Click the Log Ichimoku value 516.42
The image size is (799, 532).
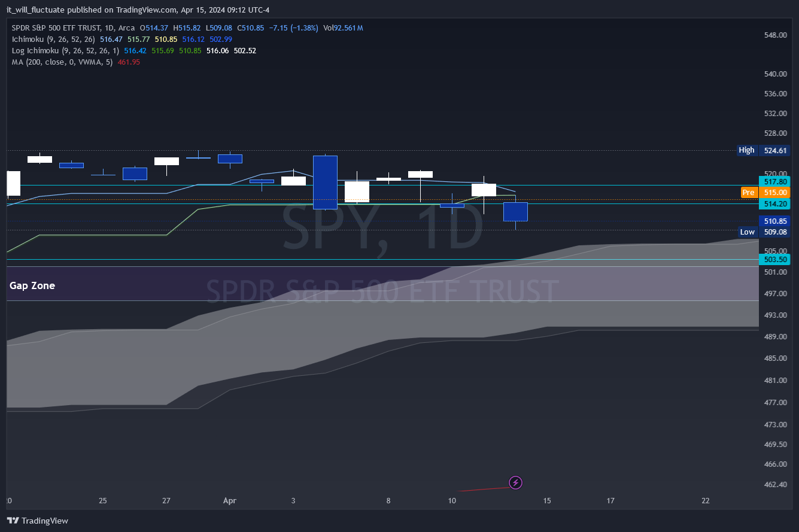[135, 51]
